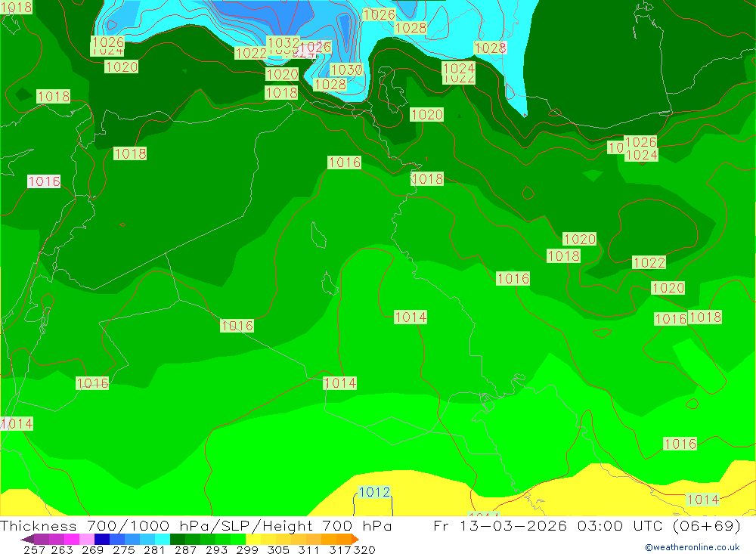Pick the dark navy blue legend swatch
The image size is (756, 554).
pos(102,539)
